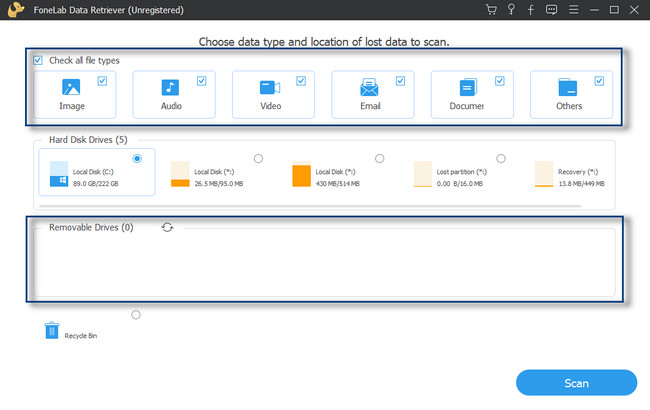Image resolution: width=650 pixels, height=410 pixels.
Task: Toggle Check all file types checkbox
Action: point(38,61)
